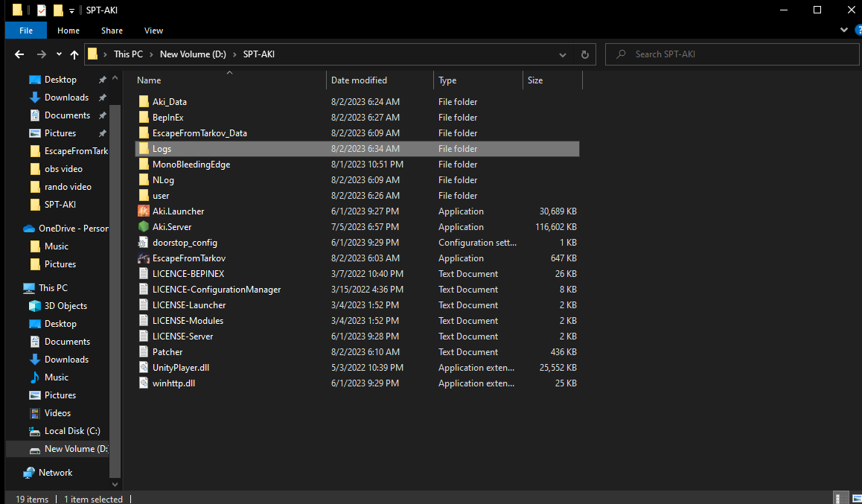Expand the chevron before This PC breadcrumb
Screen dimensions: 862x504
coord(105,54)
